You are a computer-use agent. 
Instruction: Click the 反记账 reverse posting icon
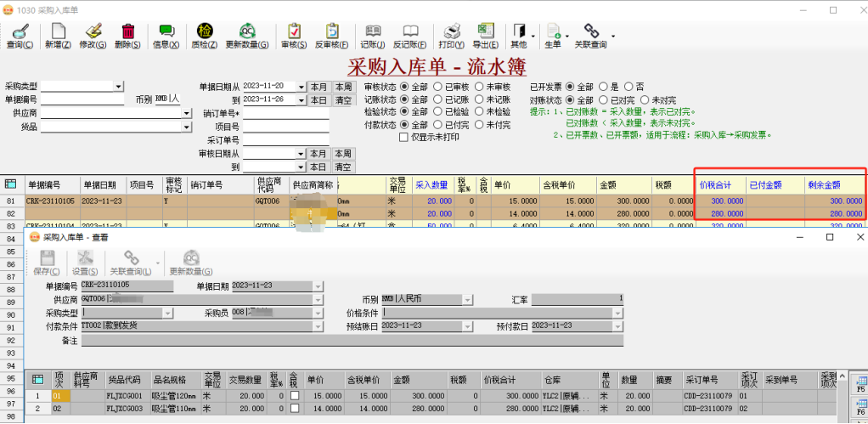[410, 31]
